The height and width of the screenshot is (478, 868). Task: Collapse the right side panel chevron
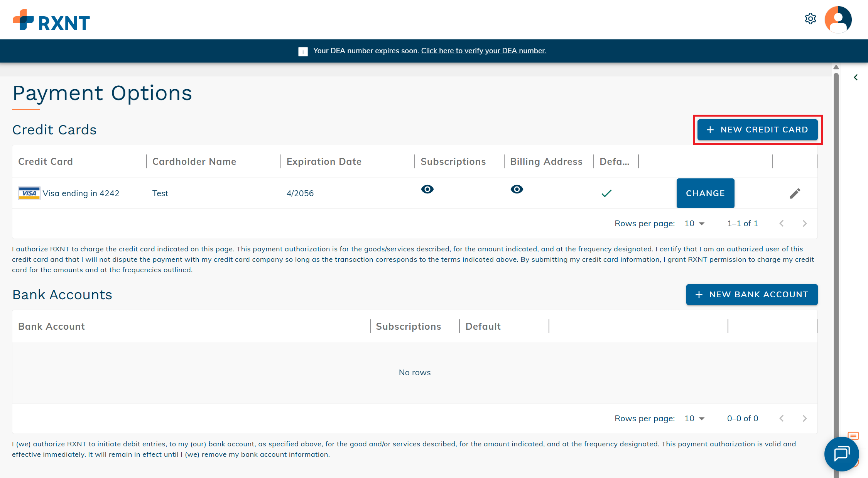point(856,78)
